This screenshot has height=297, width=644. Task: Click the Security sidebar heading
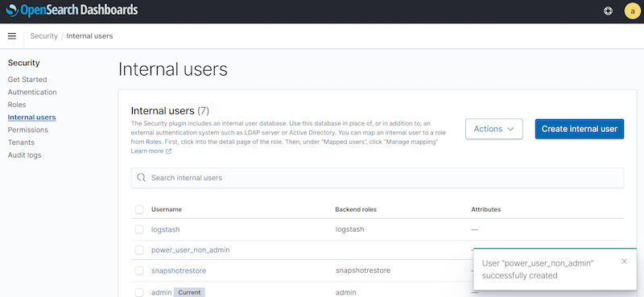24,63
